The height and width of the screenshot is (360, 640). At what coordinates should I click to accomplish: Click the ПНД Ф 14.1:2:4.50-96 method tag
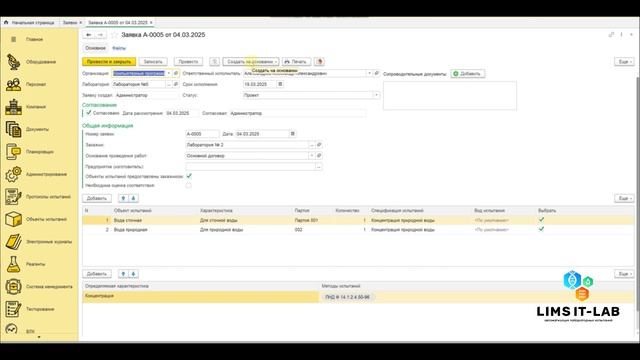[347, 297]
